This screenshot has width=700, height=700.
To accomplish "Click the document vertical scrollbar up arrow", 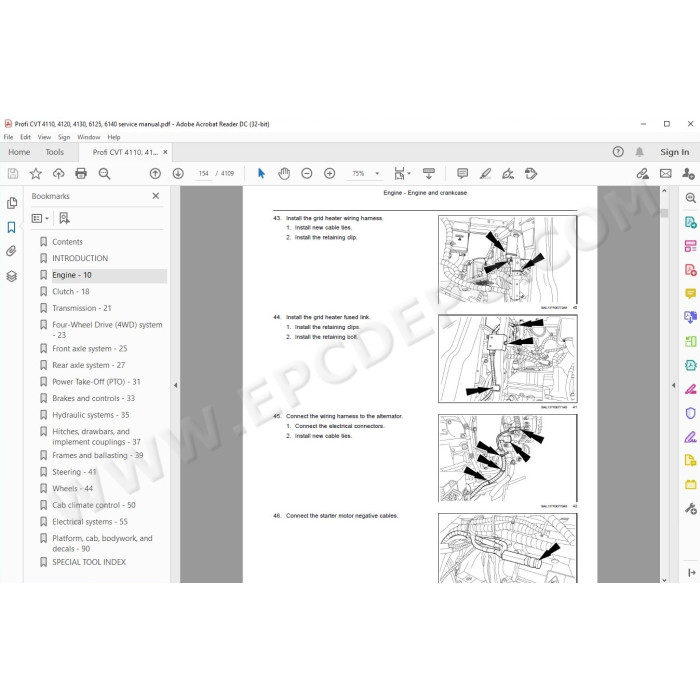I will point(664,191).
